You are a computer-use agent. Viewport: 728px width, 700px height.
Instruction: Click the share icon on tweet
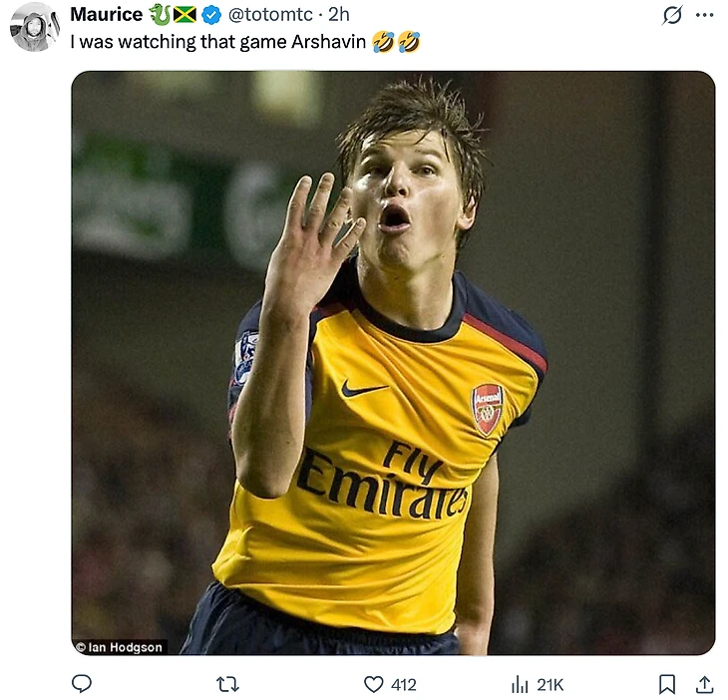click(x=704, y=684)
